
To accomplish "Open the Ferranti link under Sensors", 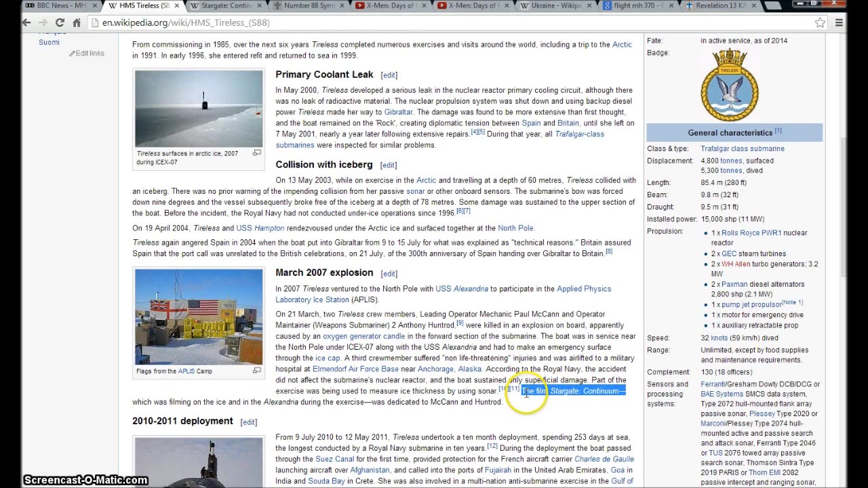I will click(713, 384).
